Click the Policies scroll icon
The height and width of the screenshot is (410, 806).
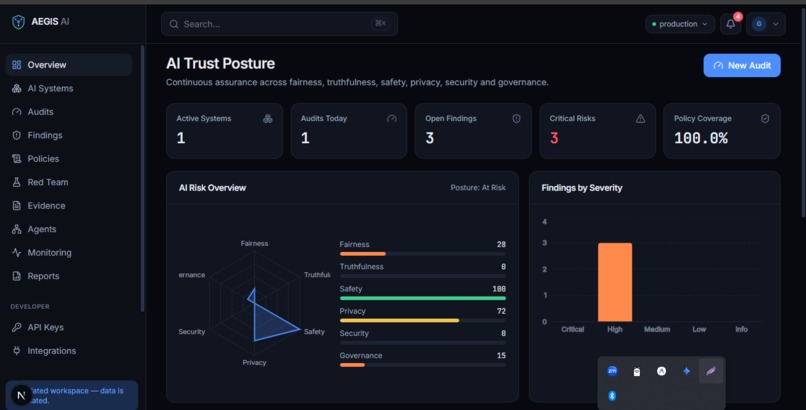16,159
